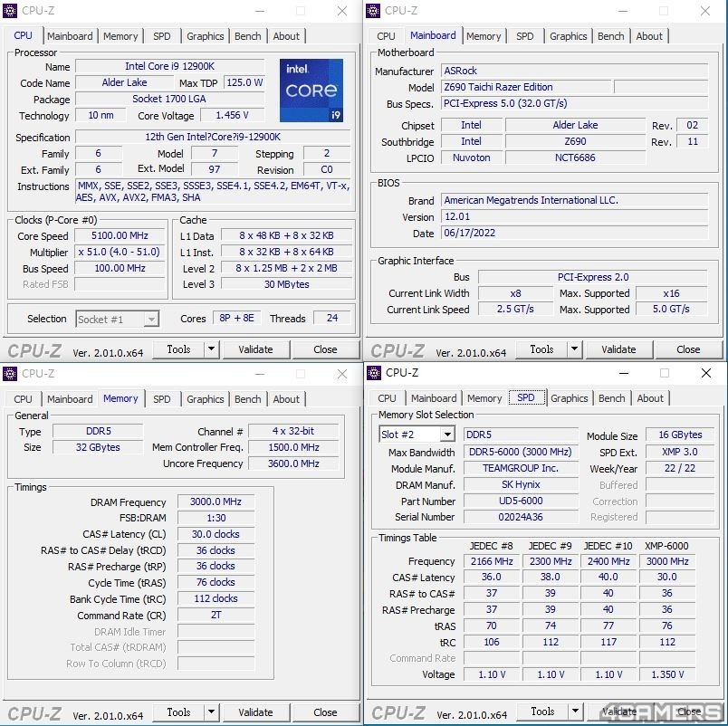728x726 pixels.
Task: Click the Tools button in the SPD window
Action: (542, 712)
